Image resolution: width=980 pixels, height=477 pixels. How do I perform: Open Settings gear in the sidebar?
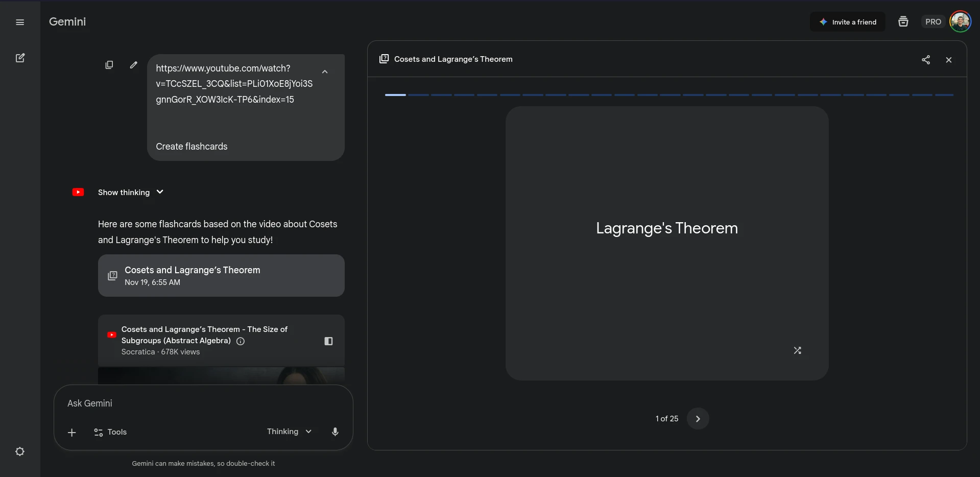click(x=20, y=451)
